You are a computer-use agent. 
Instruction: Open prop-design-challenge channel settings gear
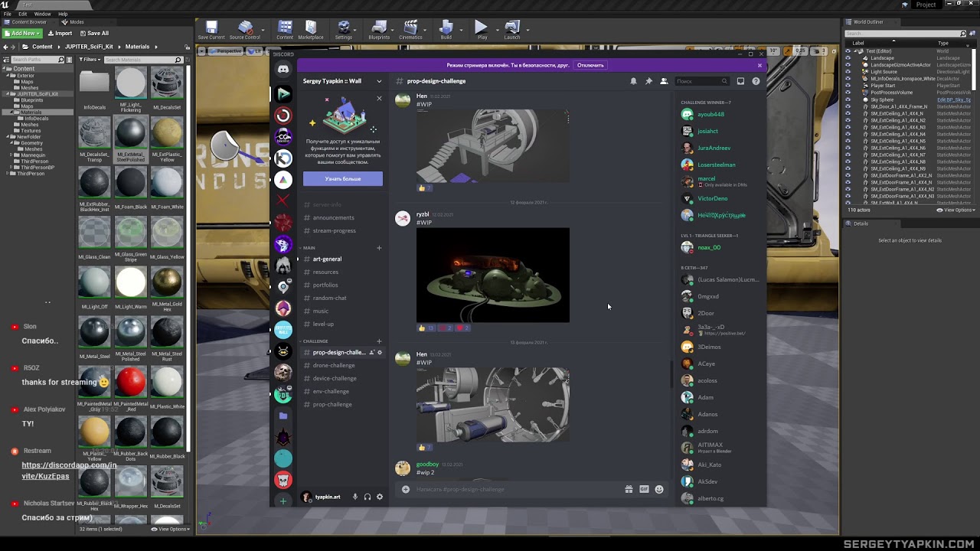[x=380, y=353]
